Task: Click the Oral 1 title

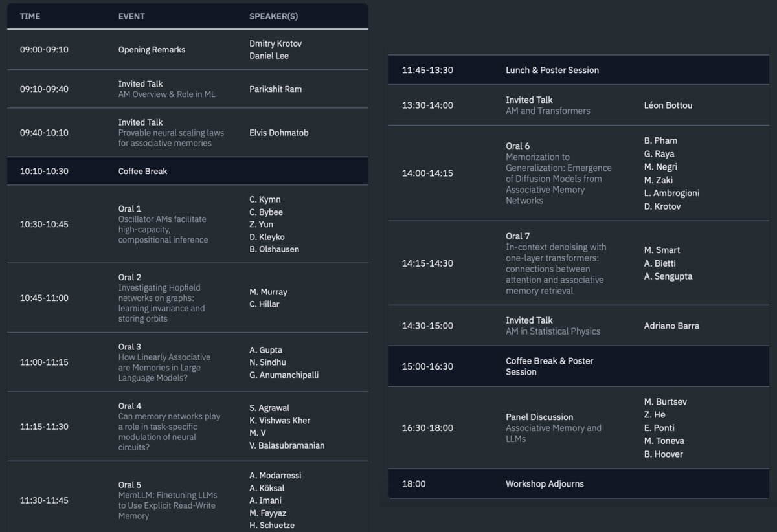Action: tap(129, 208)
